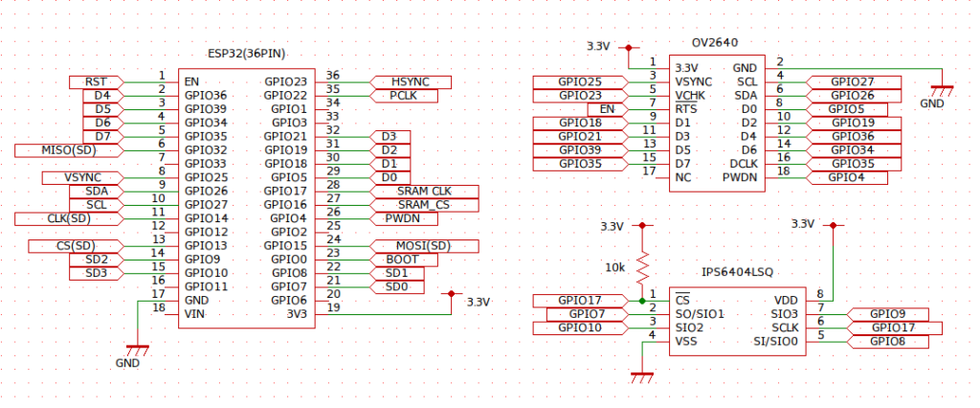Click the GPIO17 label on IPS6404LSQ SCLK
Screen dimensions: 980x408
tap(895, 329)
